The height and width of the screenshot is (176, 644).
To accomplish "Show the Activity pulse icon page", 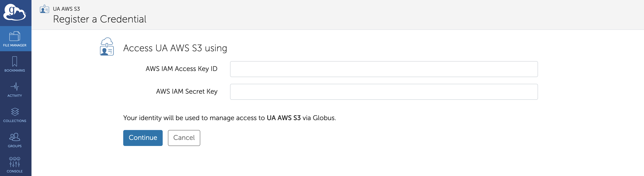I will click(x=14, y=87).
